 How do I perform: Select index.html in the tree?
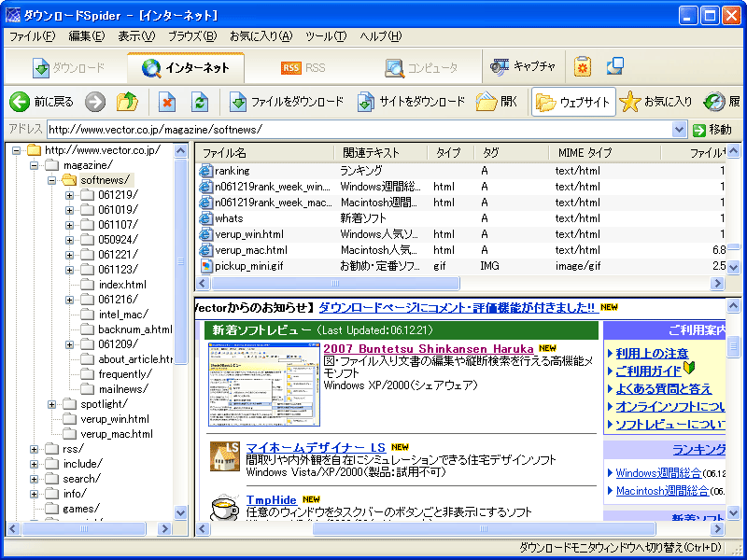pyautogui.click(x=122, y=285)
